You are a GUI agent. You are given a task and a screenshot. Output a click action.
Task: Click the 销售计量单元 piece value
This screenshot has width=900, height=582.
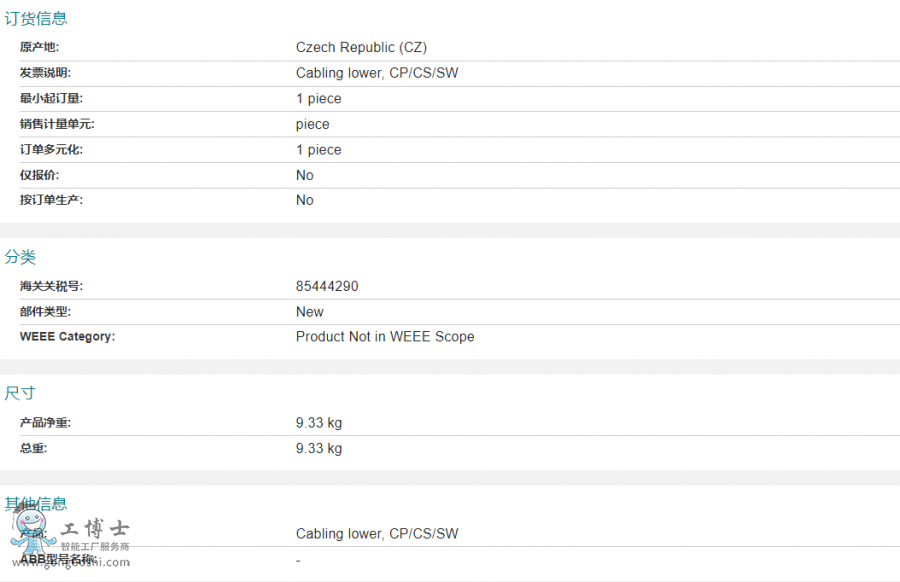pyautogui.click(x=312, y=125)
